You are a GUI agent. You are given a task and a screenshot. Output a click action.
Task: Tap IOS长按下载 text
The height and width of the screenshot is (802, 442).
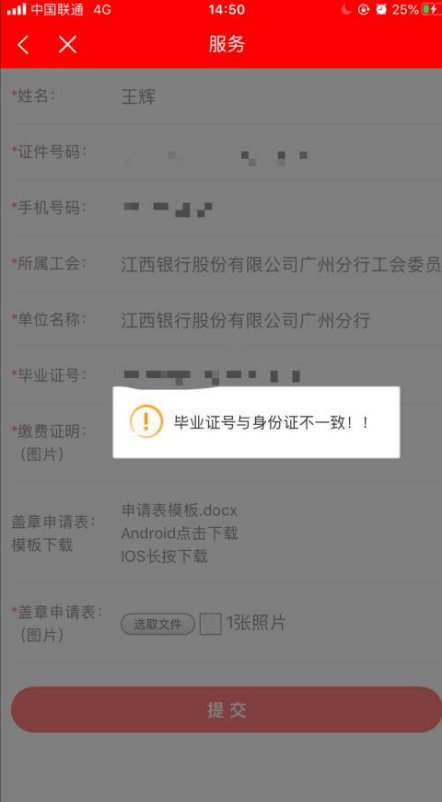pos(164,556)
